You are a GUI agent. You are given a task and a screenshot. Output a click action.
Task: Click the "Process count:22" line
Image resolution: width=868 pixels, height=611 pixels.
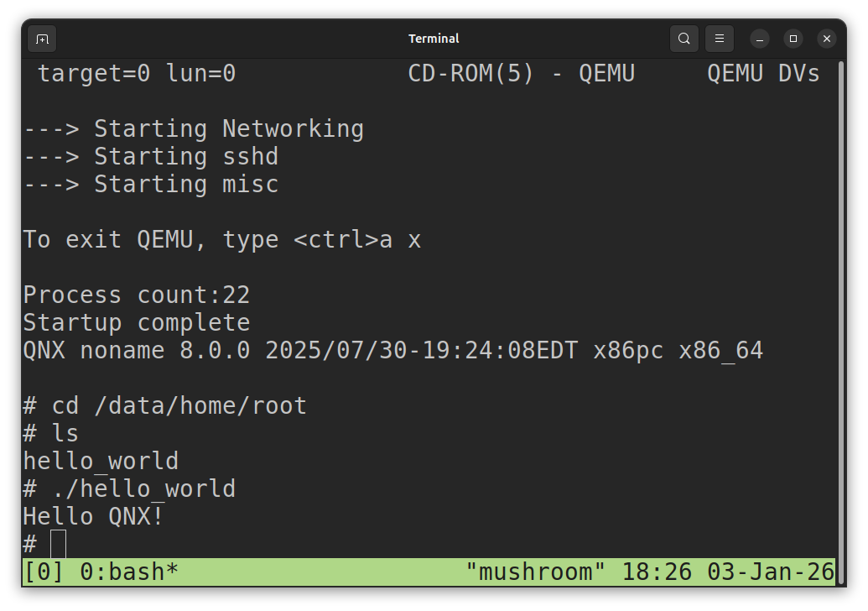pos(136,295)
